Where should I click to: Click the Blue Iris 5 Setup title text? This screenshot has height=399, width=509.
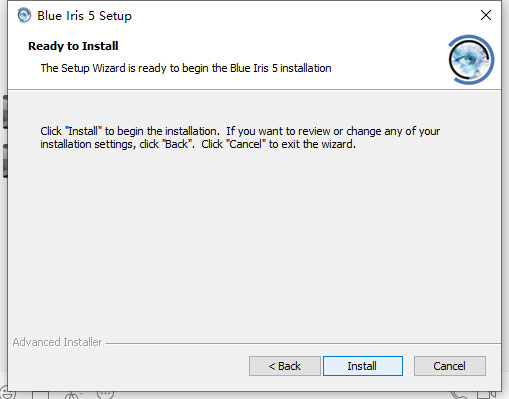84,16
